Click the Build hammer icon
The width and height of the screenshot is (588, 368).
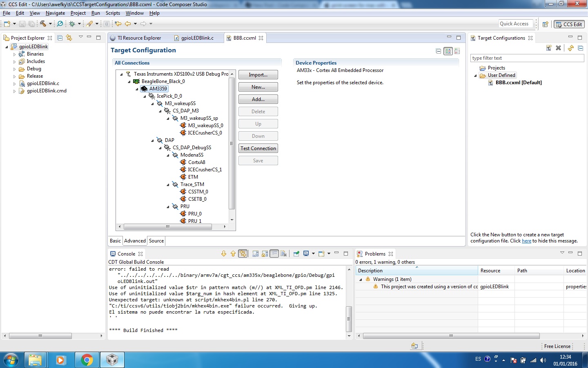pyautogui.click(x=43, y=24)
